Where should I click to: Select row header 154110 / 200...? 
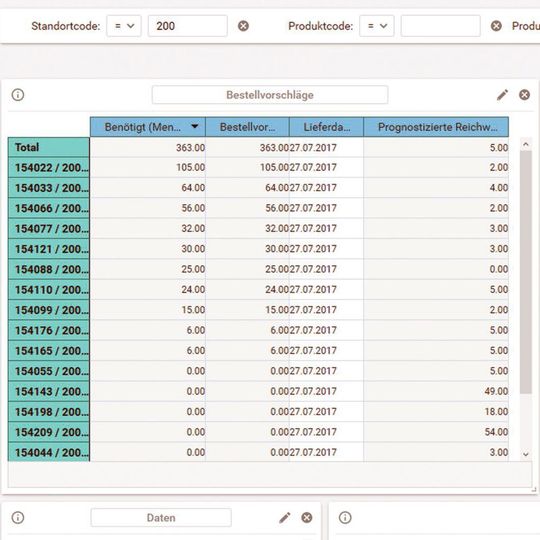[x=49, y=290]
